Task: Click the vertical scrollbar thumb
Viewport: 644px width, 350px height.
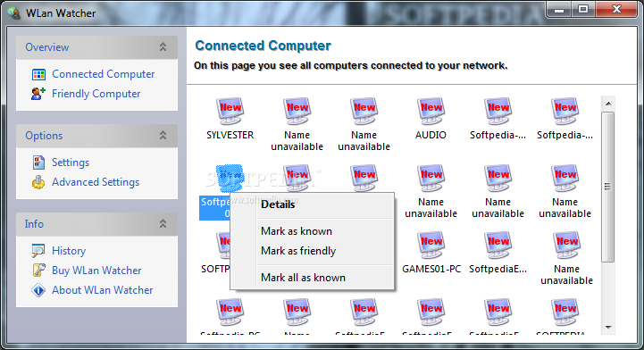Action: (x=608, y=187)
